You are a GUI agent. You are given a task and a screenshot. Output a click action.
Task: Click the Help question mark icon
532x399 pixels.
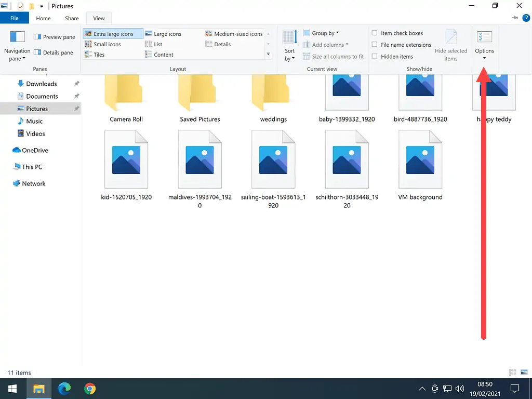[x=526, y=18]
